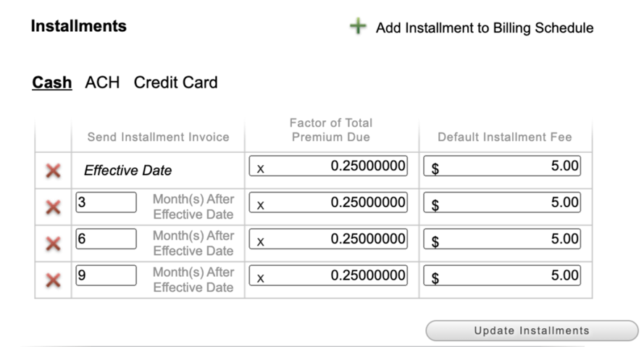This screenshot has height=347, width=644.
Task: Edit premium factor for 9 months row
Action: 328,275
